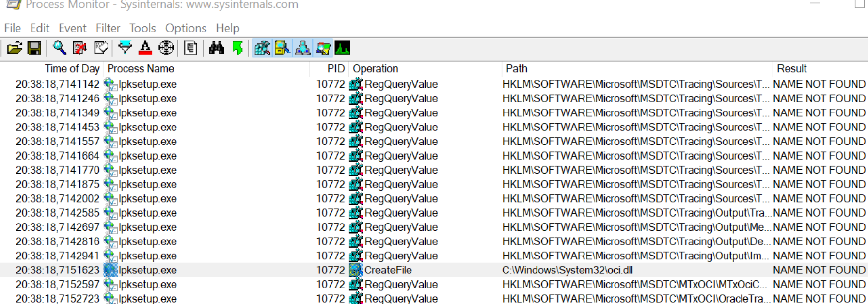This screenshot has width=868, height=304.
Task: Click the Tracing\Output\Im... registry path
Action: pos(635,256)
